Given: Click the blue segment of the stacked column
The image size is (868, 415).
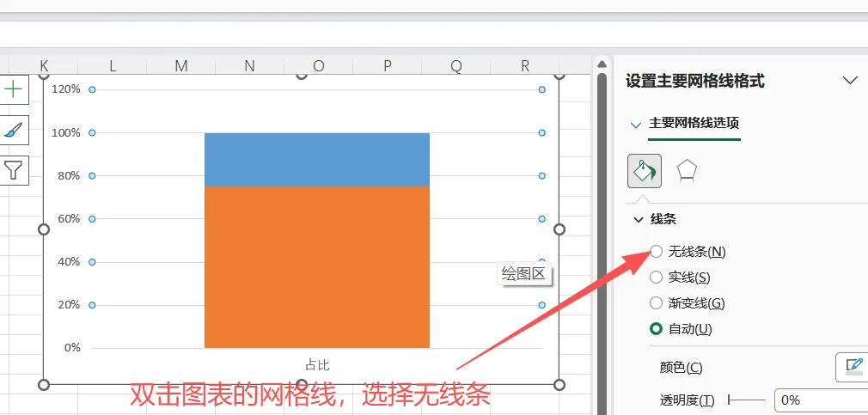Looking at the screenshot, I should tap(317, 159).
